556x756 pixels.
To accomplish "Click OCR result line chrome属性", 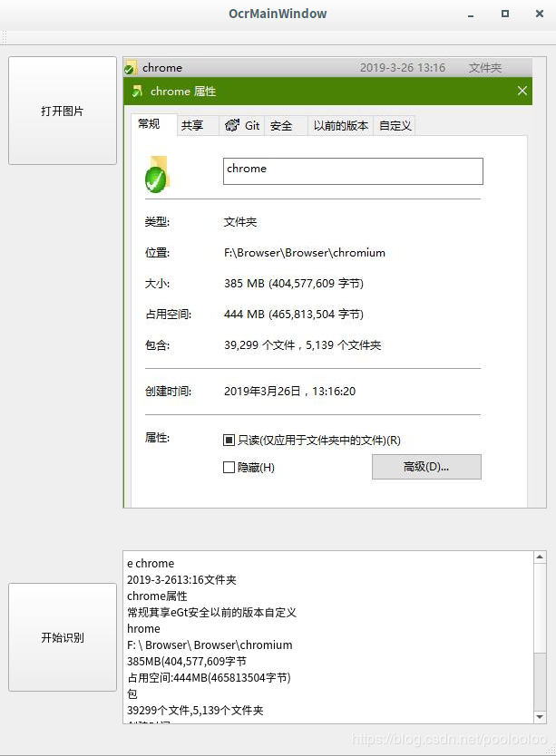I will (x=157, y=596).
